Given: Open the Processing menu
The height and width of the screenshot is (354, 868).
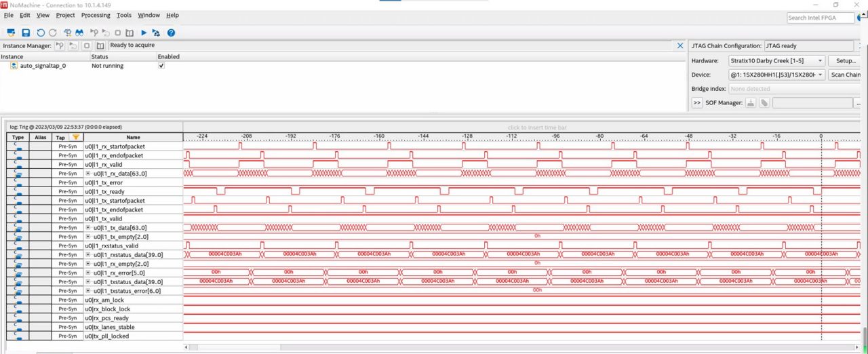Looking at the screenshot, I should 96,15.
